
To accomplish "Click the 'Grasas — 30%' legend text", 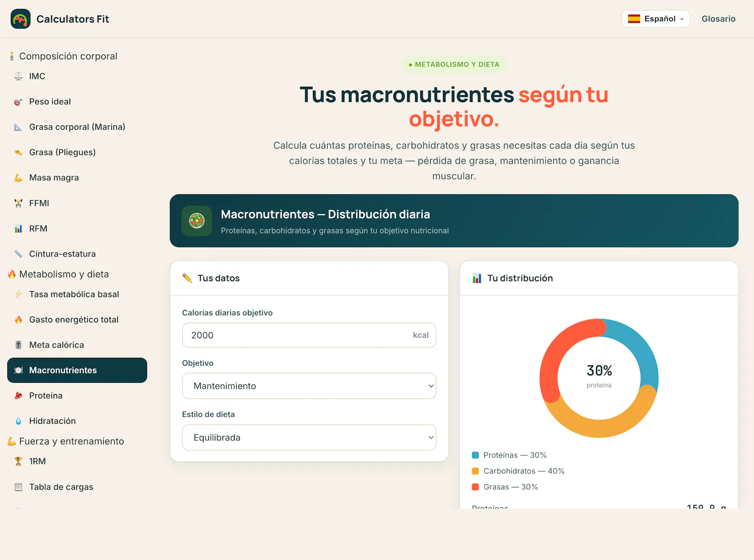I will click(x=511, y=487).
